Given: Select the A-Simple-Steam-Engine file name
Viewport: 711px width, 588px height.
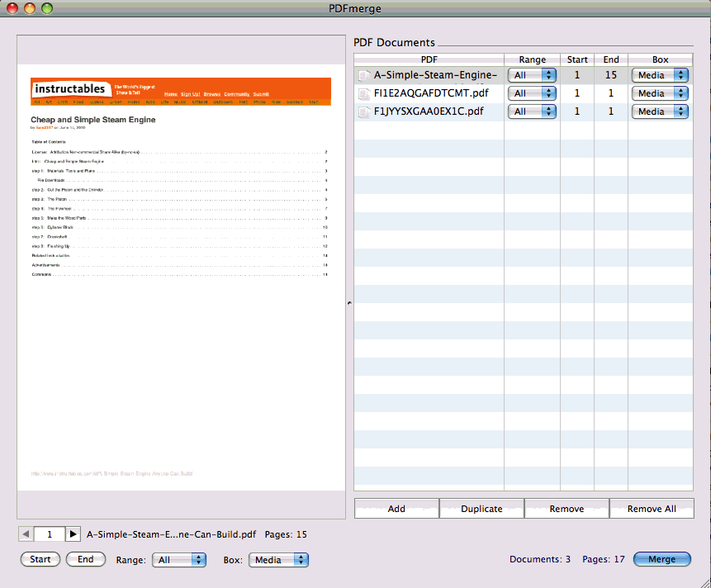Looking at the screenshot, I should (435, 75).
